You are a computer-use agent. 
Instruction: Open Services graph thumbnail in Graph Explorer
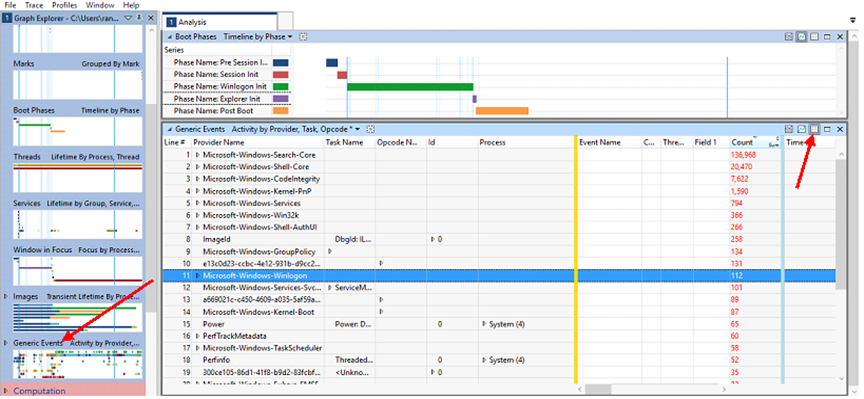coord(77,224)
